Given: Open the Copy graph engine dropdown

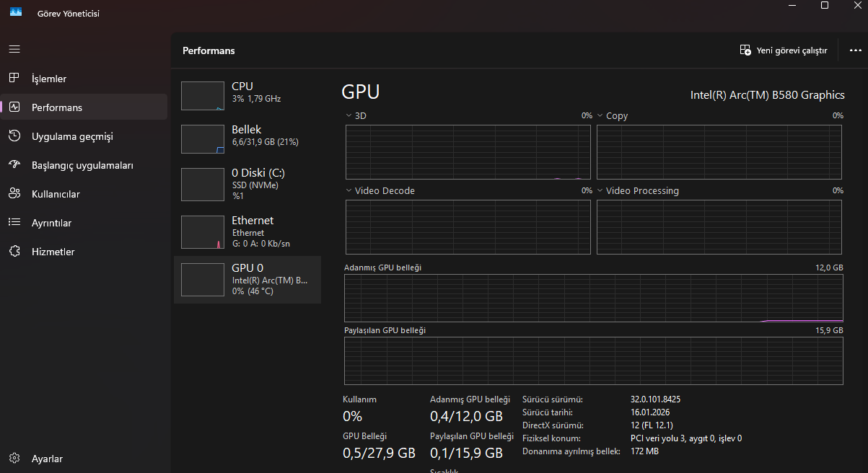Looking at the screenshot, I should click(613, 115).
